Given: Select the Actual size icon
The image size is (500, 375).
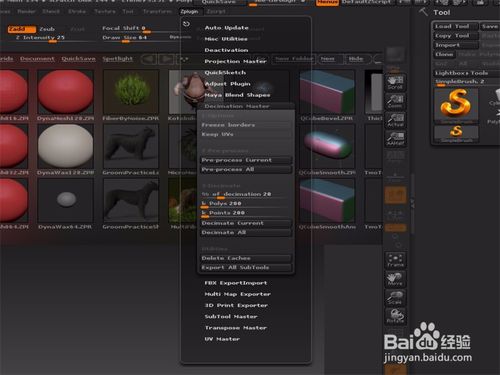Looking at the screenshot, I should pos(395,120).
